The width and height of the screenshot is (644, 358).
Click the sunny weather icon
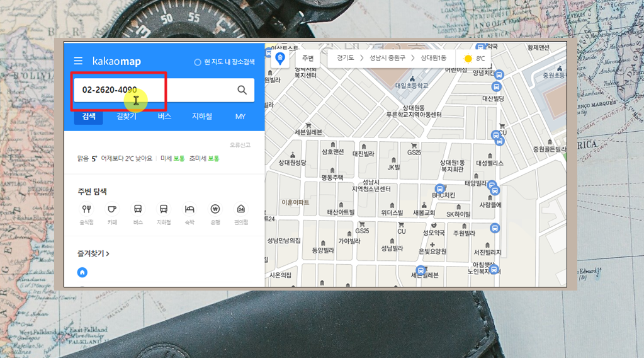coord(468,59)
